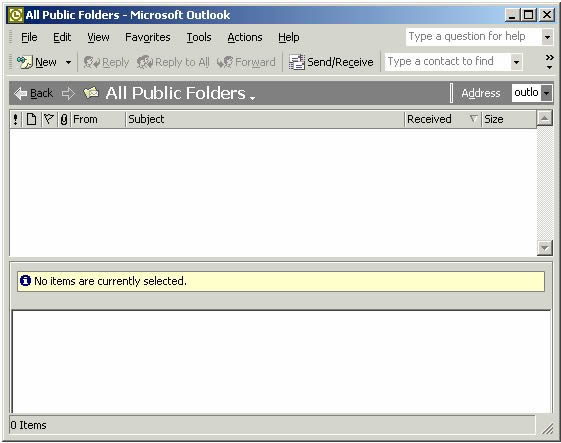Click the info icon in preview banner
Viewport: 561px width, 443px height.
point(25,281)
